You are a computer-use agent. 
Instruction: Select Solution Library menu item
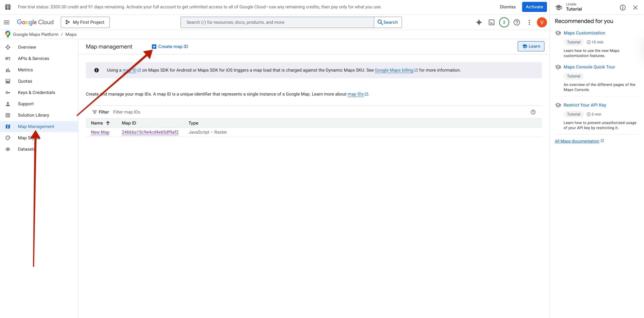tap(33, 115)
